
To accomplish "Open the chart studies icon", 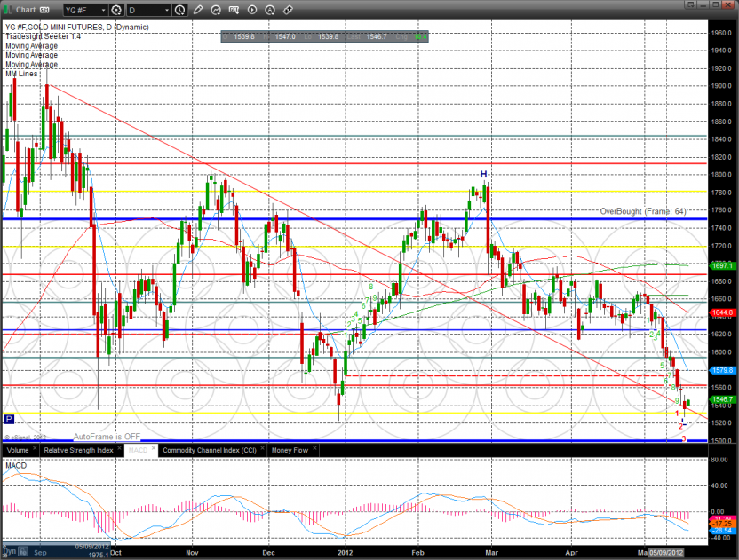I will [x=216, y=10].
